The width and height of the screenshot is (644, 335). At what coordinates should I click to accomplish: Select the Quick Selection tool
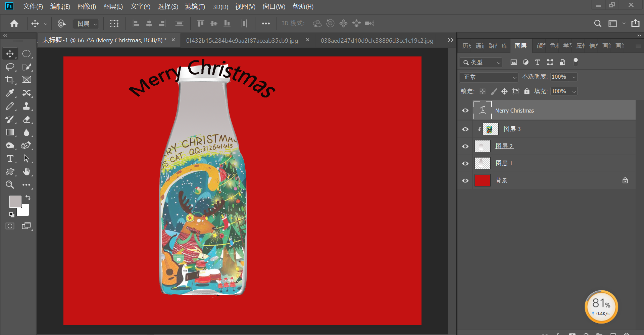coord(26,67)
